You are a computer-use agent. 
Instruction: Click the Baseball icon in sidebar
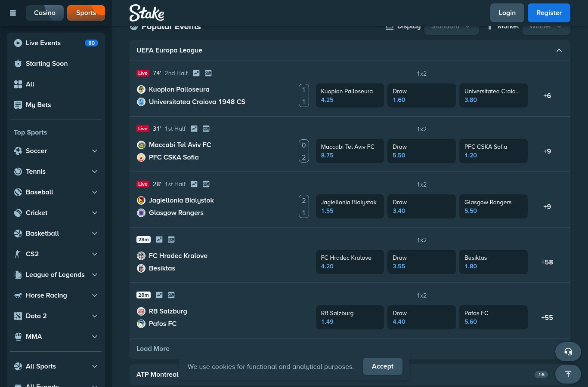[18, 192]
